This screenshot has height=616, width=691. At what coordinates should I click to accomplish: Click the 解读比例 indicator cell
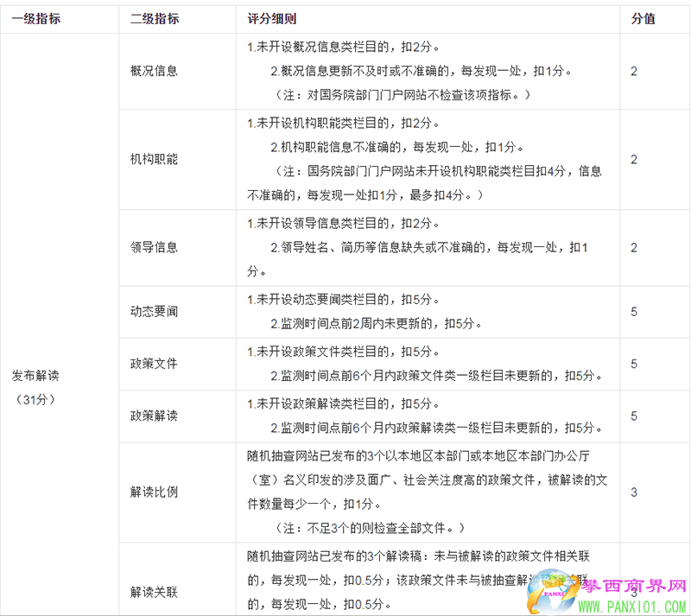point(154,492)
